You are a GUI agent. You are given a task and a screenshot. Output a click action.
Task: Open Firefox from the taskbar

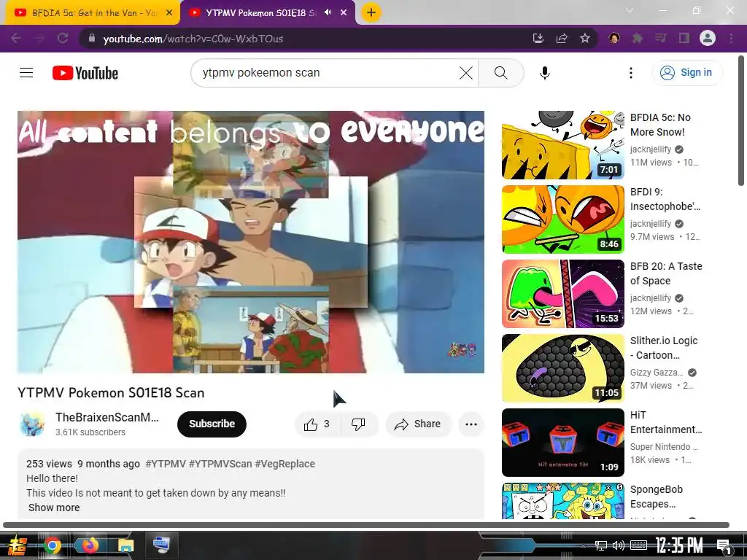89,545
